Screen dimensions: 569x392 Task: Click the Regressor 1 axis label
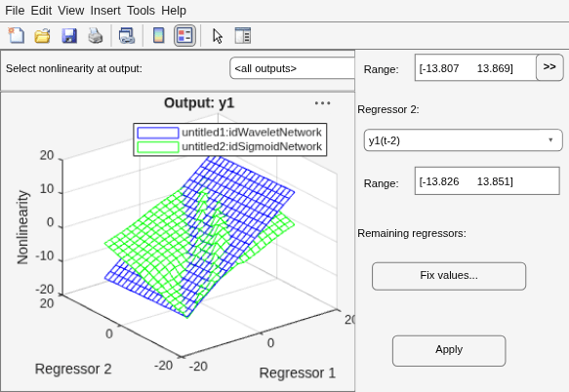pyautogui.click(x=298, y=372)
